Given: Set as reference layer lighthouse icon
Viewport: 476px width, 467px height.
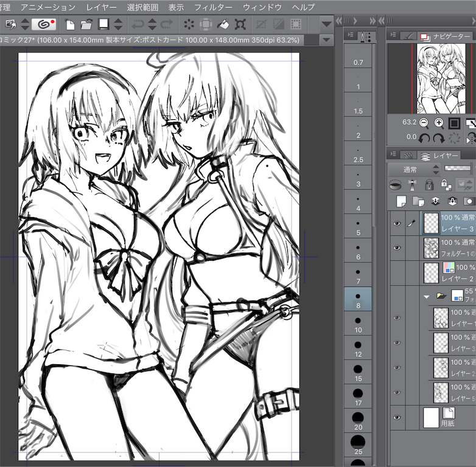Looking at the screenshot, I should tap(412, 185).
